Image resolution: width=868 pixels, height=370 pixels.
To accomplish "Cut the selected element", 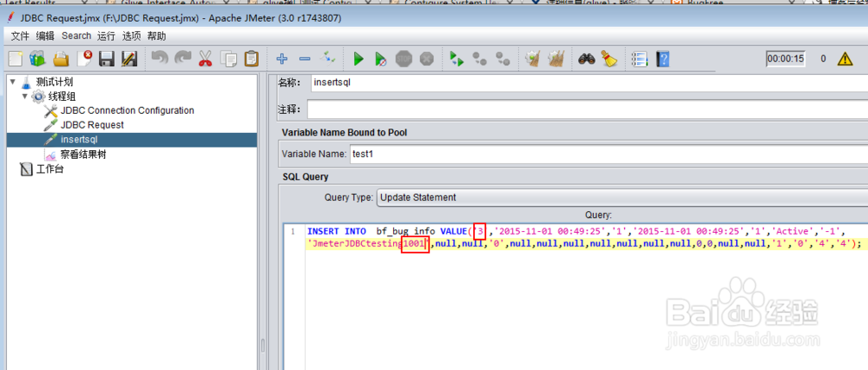I will point(206,58).
